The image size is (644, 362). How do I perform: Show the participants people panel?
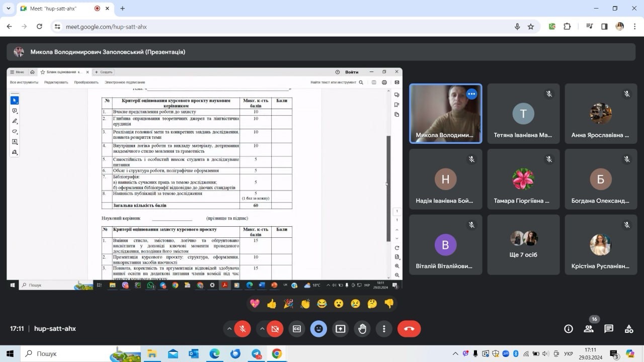click(589, 329)
